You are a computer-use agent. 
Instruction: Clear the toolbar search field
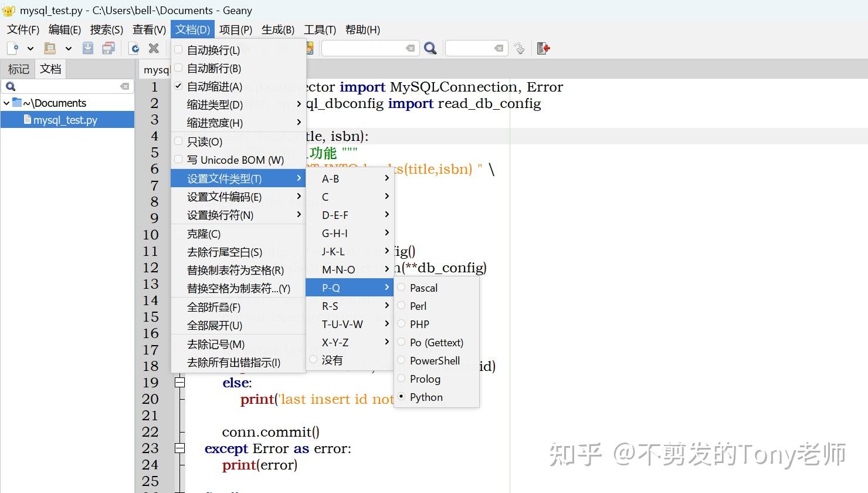[411, 48]
